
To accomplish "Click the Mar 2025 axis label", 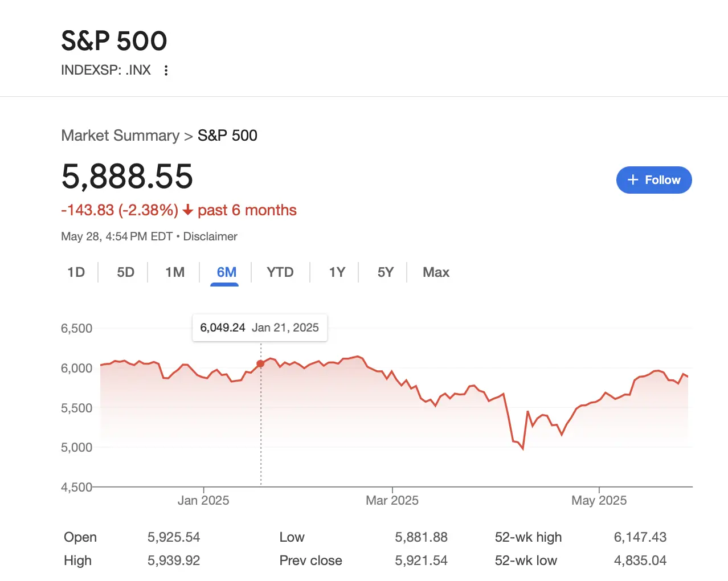I will coord(392,500).
